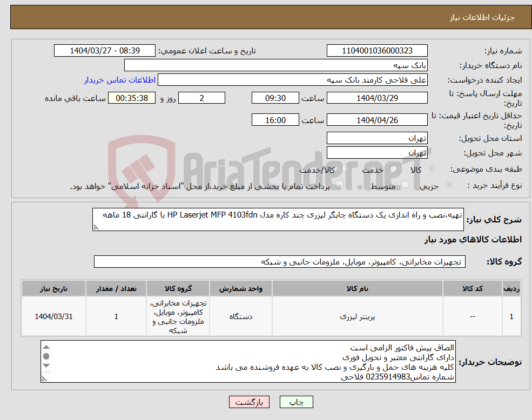Click requester field علی فلاحی کارمند بانک سپه
The image size is (532, 420).
[x=292, y=80]
